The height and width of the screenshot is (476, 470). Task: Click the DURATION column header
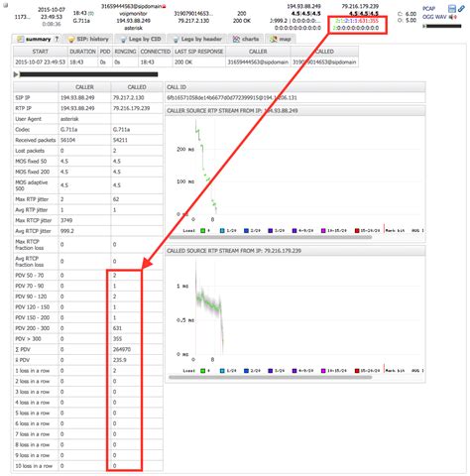[82, 52]
